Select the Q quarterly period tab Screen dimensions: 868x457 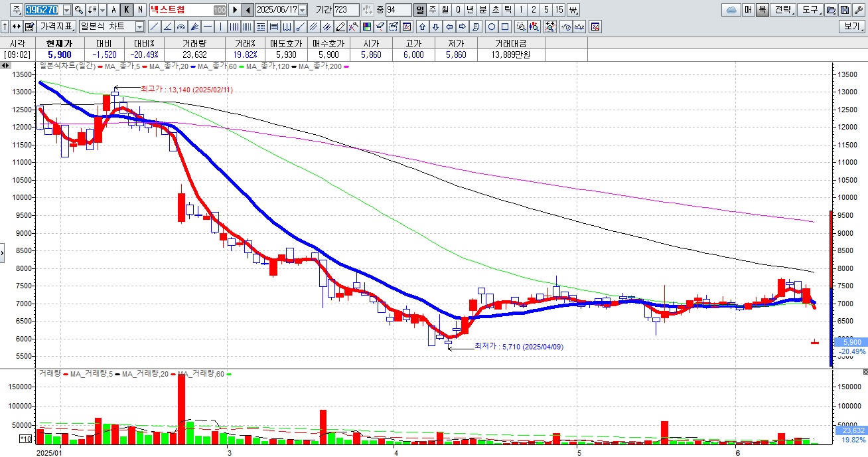coord(458,10)
